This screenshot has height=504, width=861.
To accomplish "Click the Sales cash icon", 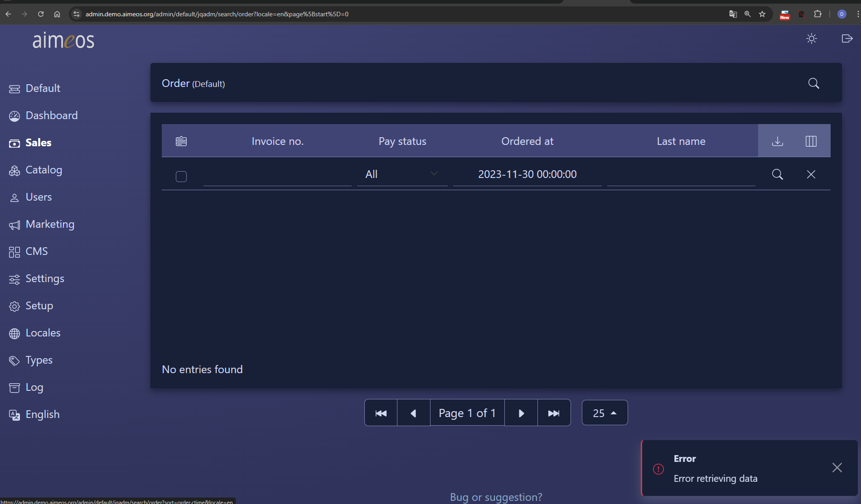I will pos(15,144).
